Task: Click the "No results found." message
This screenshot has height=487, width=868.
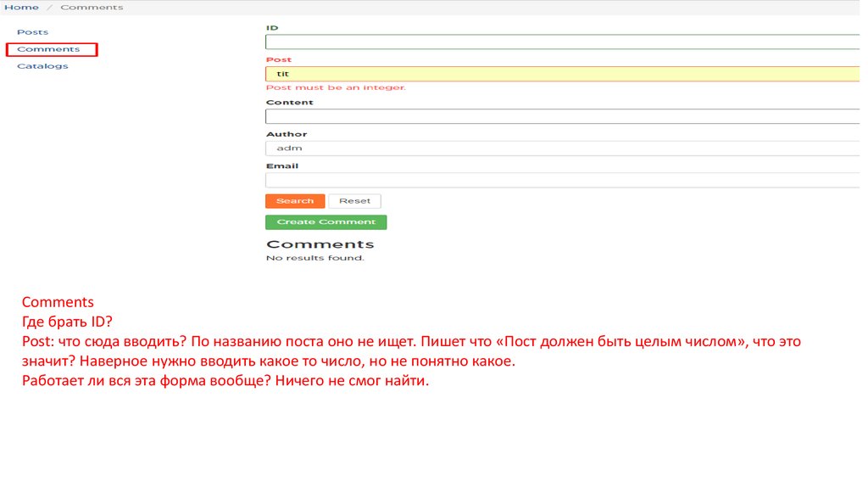Action: (314, 258)
